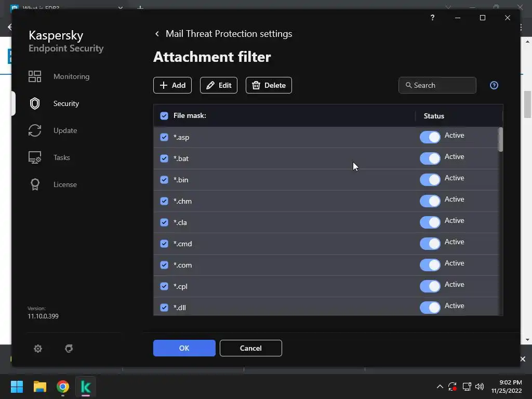The width and height of the screenshot is (532, 399).
Task: Open the Security menu item
Action: click(66, 103)
